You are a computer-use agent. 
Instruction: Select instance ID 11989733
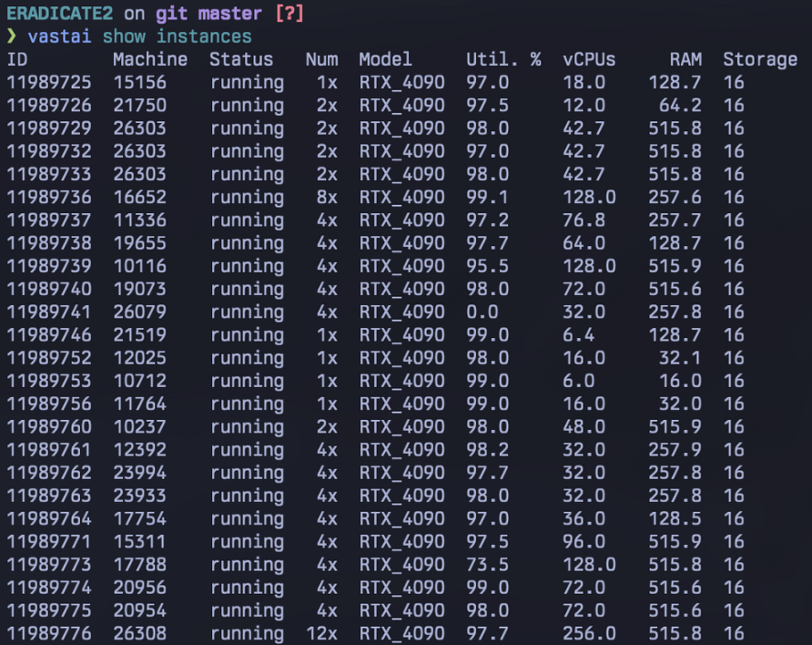[49, 174]
